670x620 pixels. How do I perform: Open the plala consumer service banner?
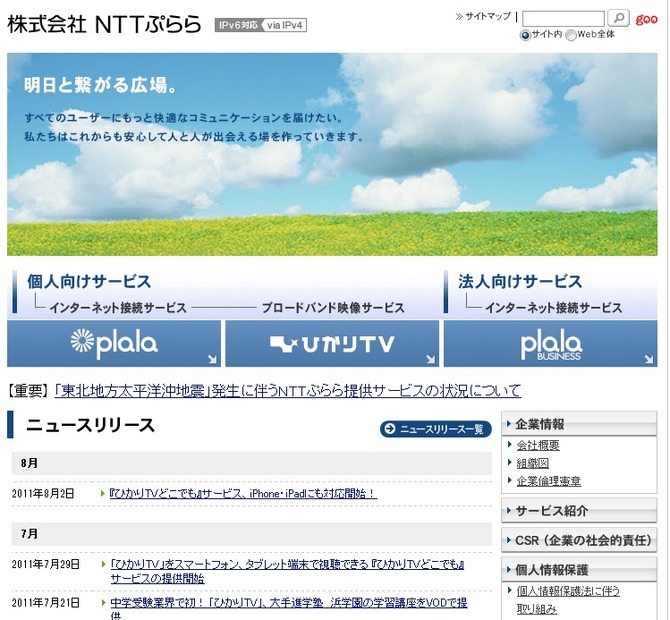(114, 344)
